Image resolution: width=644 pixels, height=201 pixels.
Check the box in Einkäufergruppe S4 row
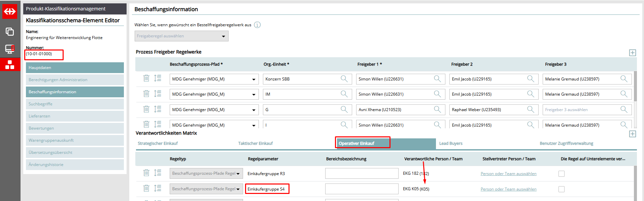561,189
